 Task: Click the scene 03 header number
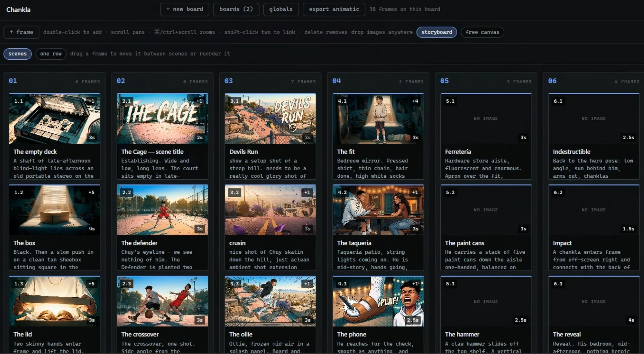click(228, 81)
